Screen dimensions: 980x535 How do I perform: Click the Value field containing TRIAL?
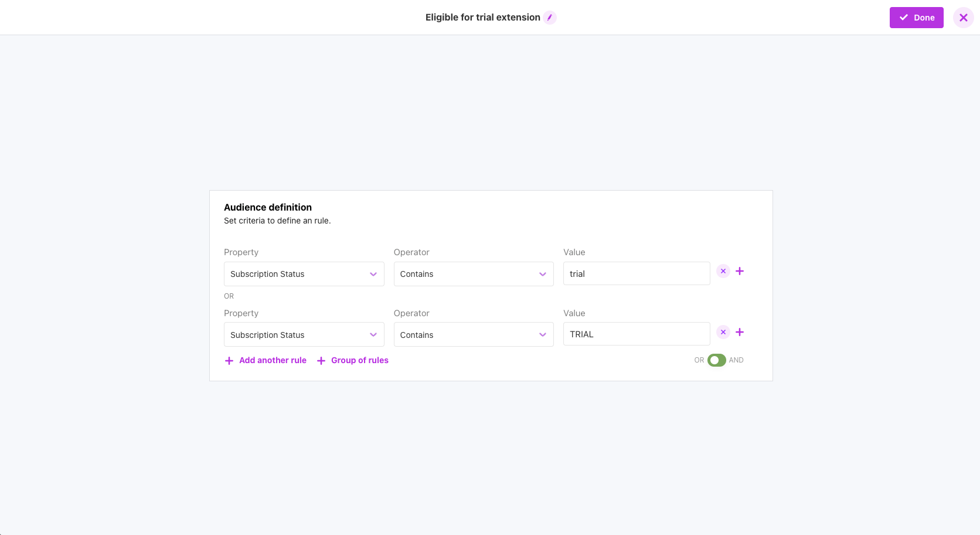(637, 333)
